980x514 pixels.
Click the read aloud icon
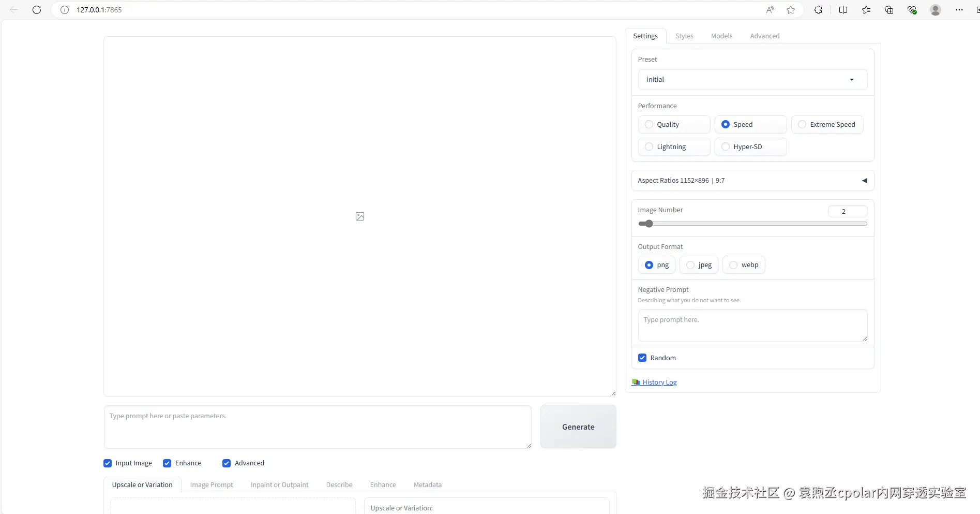click(x=770, y=10)
